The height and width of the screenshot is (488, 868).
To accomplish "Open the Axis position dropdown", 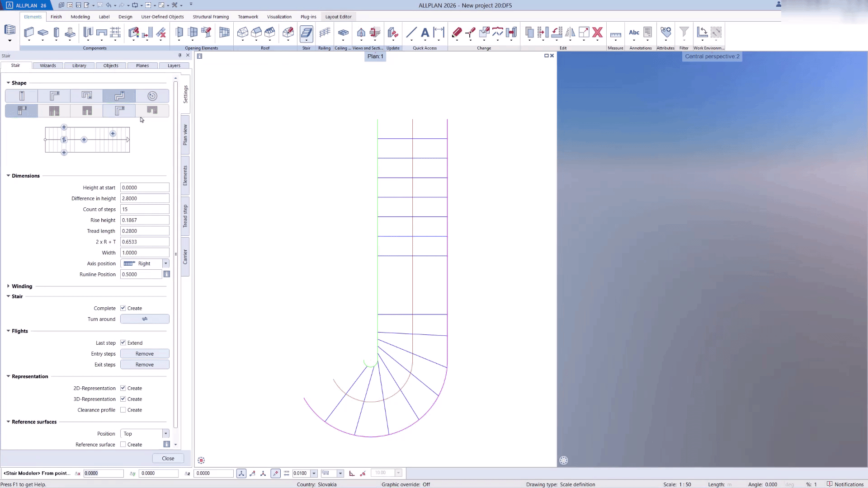I will pos(165,263).
